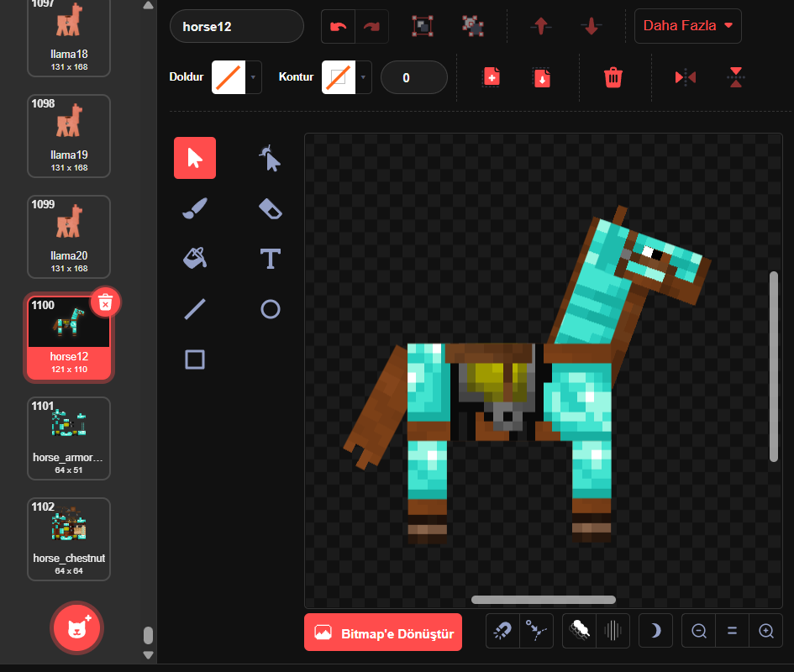Select the arrow Select tool
The image size is (794, 672).
click(195, 158)
